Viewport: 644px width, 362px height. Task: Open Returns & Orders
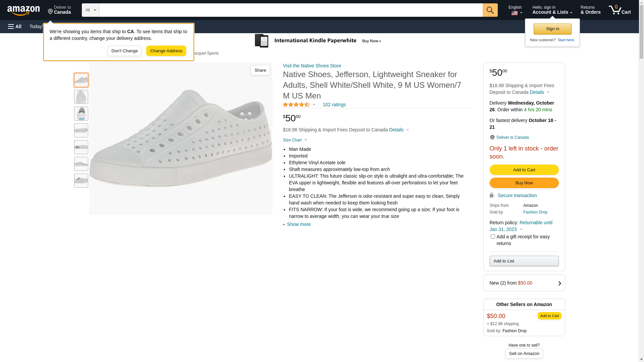coord(590,10)
